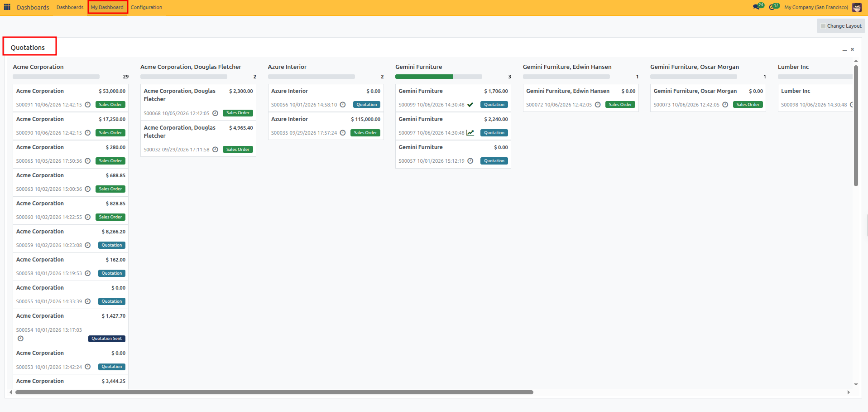Image resolution: width=868 pixels, height=412 pixels.
Task: Click the horizontal scrollbar of the kanban
Action: point(274,392)
